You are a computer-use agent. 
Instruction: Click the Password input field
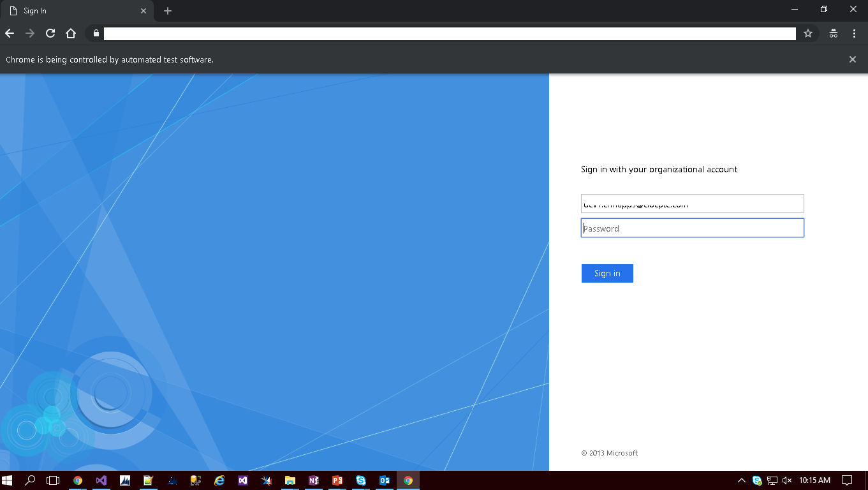tap(692, 228)
